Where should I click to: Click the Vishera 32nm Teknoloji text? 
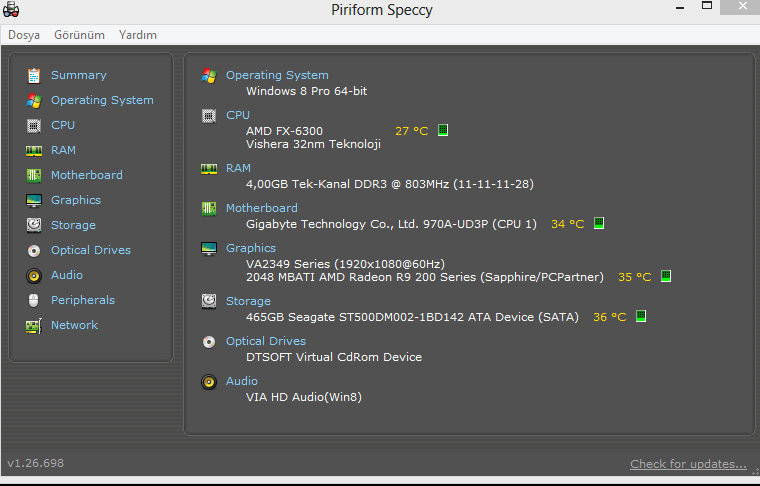(314, 144)
